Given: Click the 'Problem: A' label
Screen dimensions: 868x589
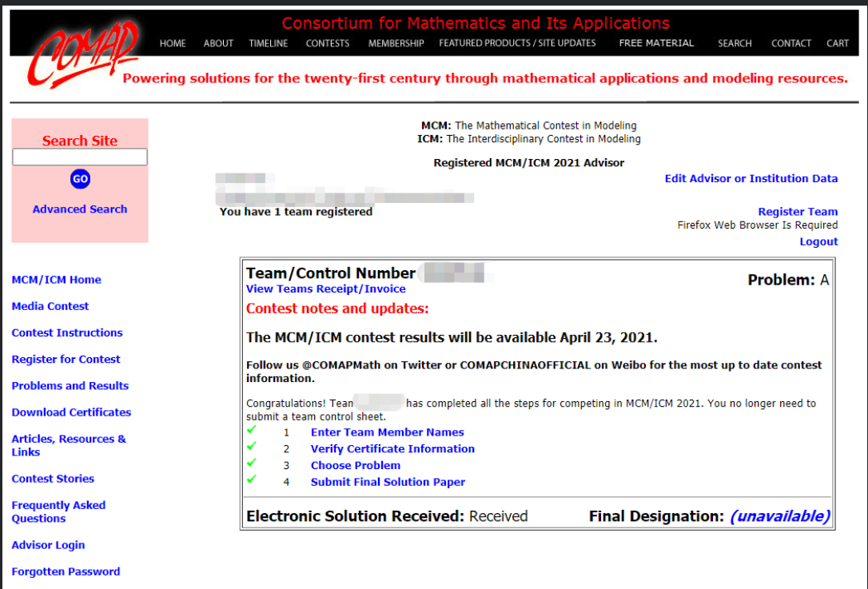Looking at the screenshot, I should [788, 280].
